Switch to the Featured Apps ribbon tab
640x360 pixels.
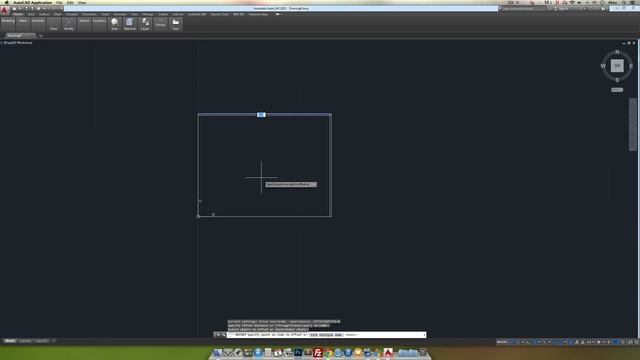tap(258, 14)
